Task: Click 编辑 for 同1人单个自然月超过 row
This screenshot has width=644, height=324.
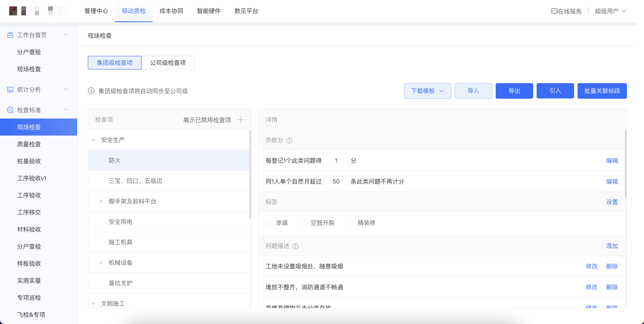Action: 612,181
